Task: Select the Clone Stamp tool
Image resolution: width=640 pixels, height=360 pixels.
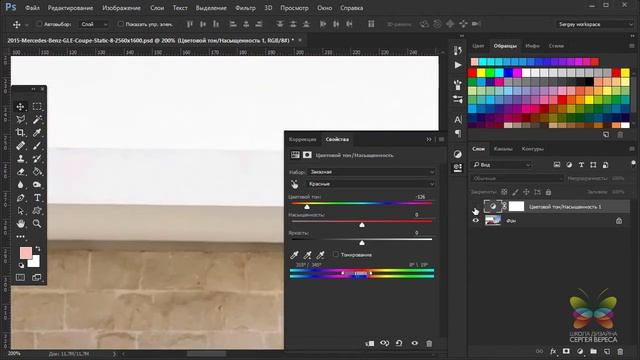Action: 20,158
